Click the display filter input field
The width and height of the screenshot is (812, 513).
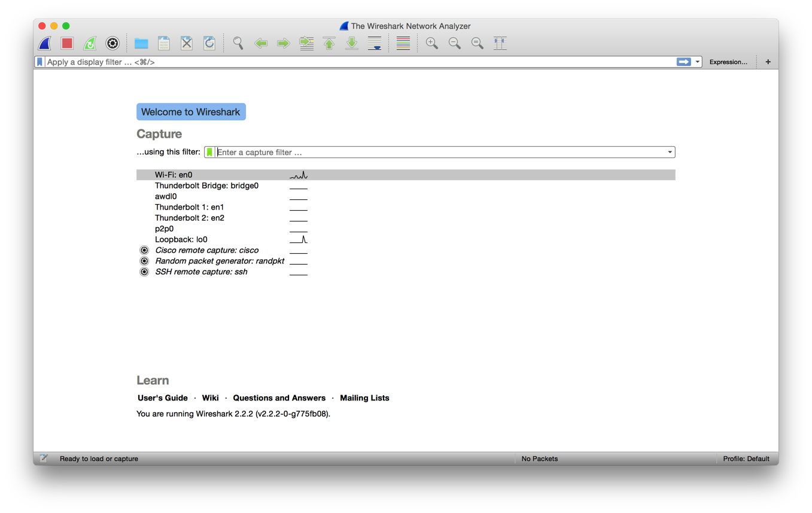point(359,62)
